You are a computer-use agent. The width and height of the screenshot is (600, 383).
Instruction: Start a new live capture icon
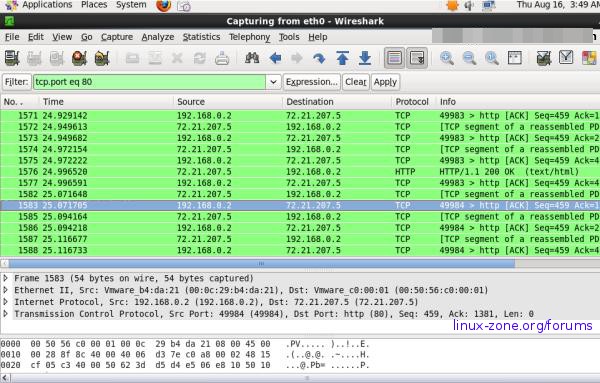57,59
